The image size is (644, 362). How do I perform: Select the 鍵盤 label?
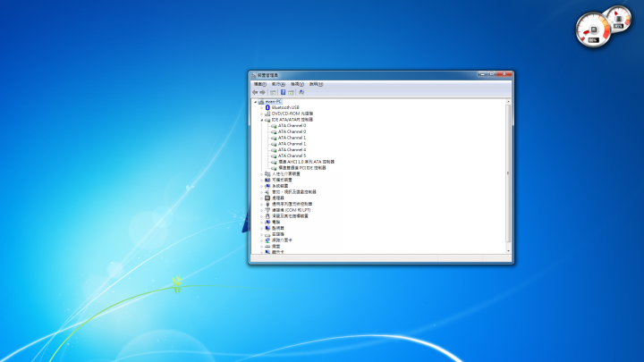tap(276, 247)
